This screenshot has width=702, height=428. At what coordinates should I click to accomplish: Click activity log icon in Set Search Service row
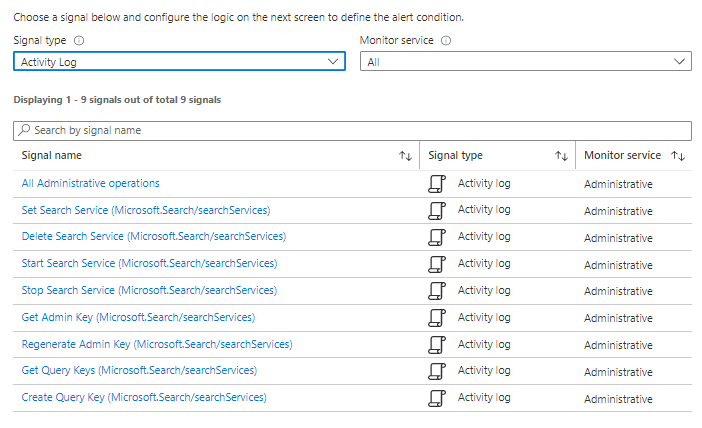pyautogui.click(x=436, y=211)
